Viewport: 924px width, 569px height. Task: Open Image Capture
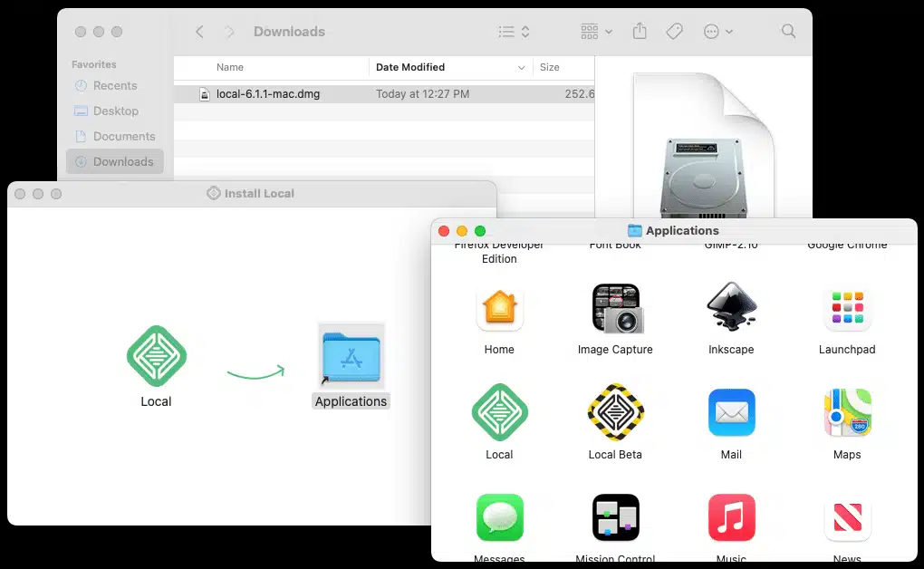pyautogui.click(x=615, y=308)
